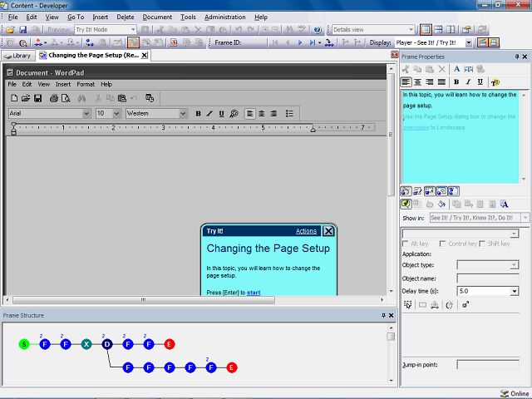This screenshot has height=399, width=532.
Task: Click the start link in the bubble
Action: point(254,293)
